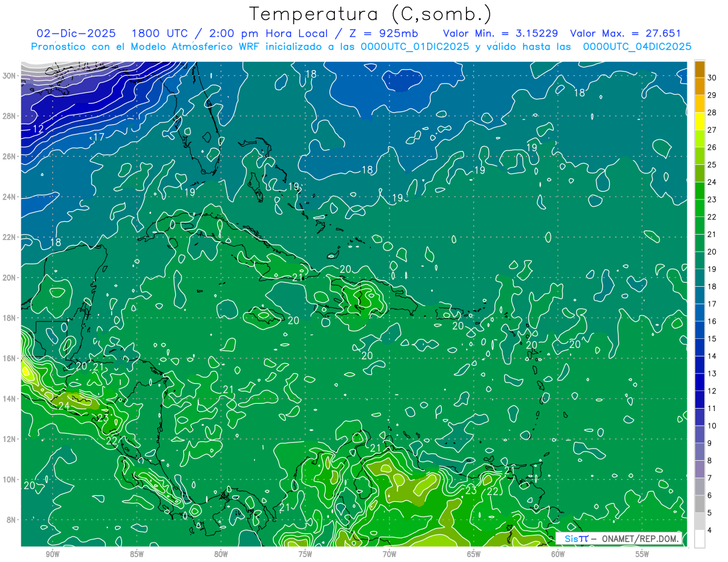Click the 14N latitude axis label
The width and height of the screenshot is (728, 562).
(x=10, y=399)
